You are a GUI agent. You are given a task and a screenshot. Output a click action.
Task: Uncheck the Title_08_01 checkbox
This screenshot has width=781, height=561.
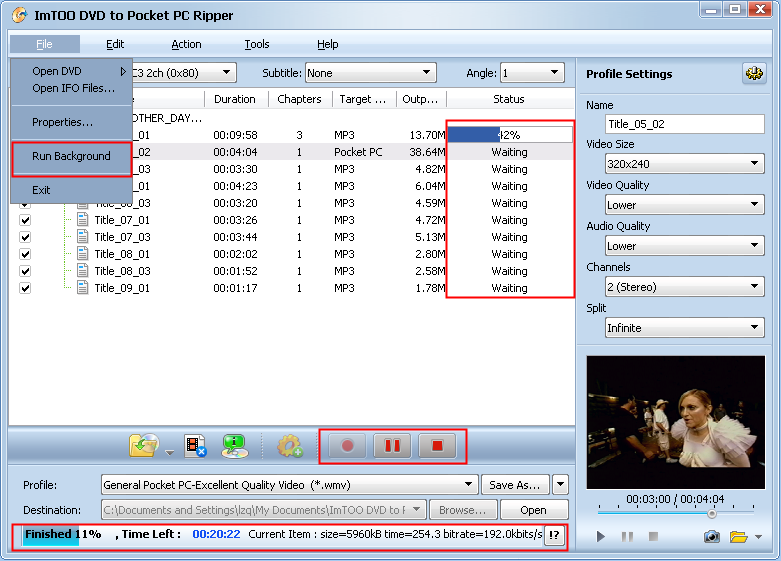[x=25, y=254]
